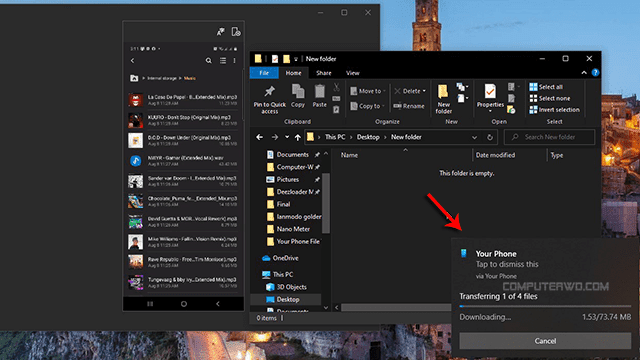Screen dimensions: 640x360
Task: Expand the address bar history dropdown
Action: tap(474, 137)
